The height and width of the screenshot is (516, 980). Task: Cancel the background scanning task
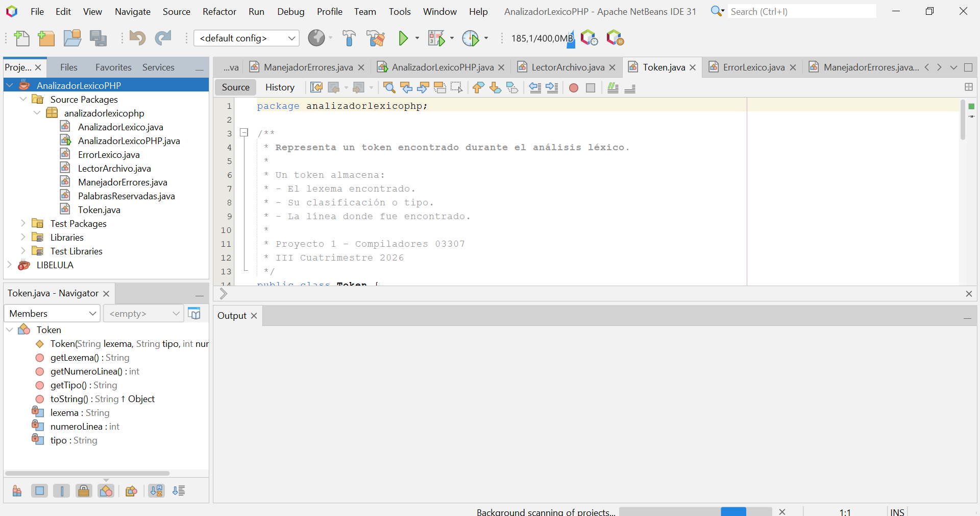(x=782, y=511)
